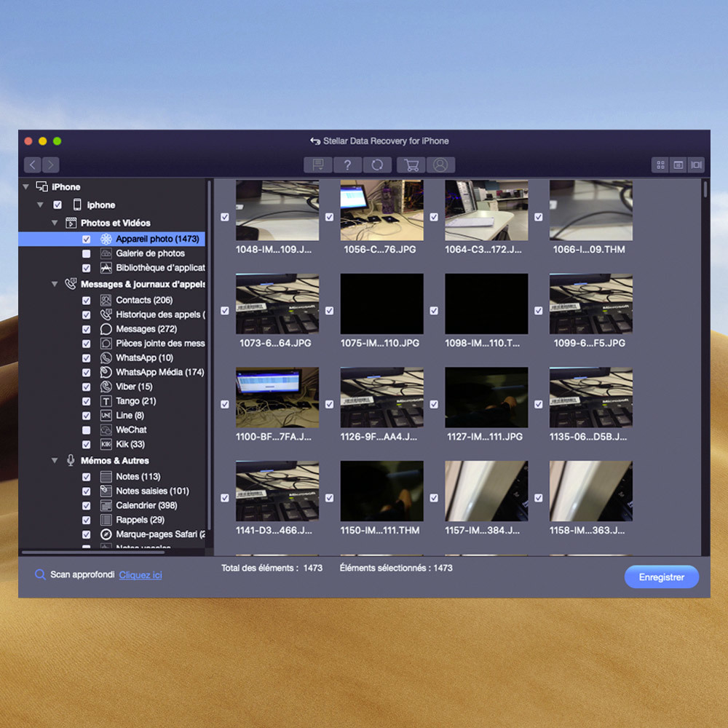Open the save scan toolbar icon
Image resolution: width=728 pixels, height=728 pixels.
318,165
